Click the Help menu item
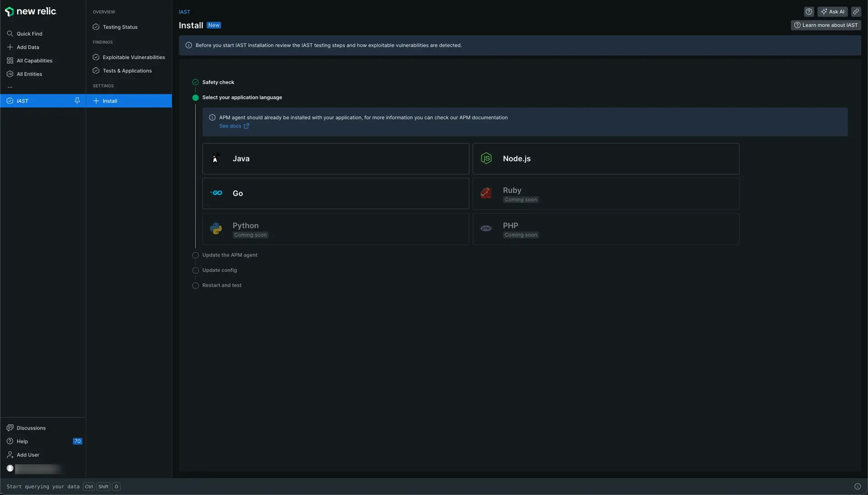The image size is (868, 495). click(21, 441)
